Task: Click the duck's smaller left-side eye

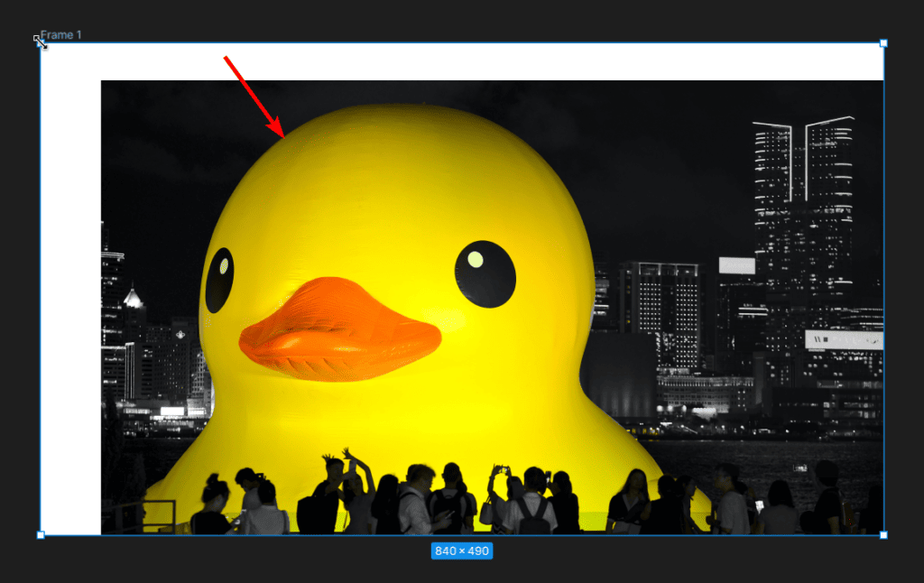Action: tap(219, 280)
